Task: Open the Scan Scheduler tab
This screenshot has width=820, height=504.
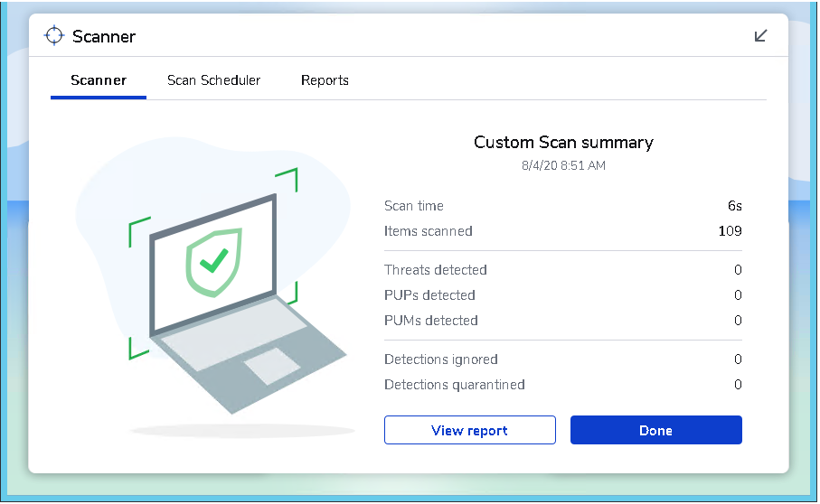Action: click(213, 80)
